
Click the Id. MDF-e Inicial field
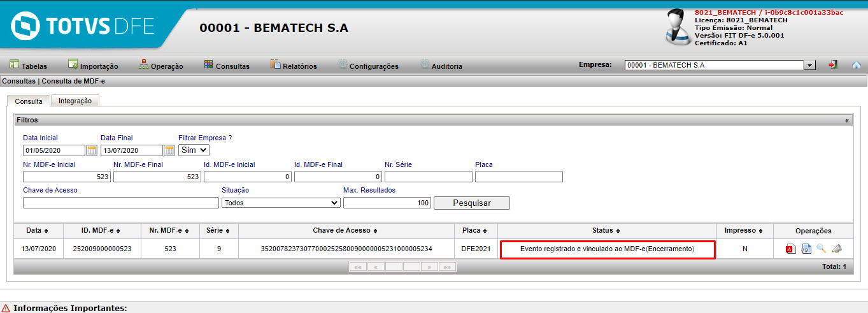[248, 177]
